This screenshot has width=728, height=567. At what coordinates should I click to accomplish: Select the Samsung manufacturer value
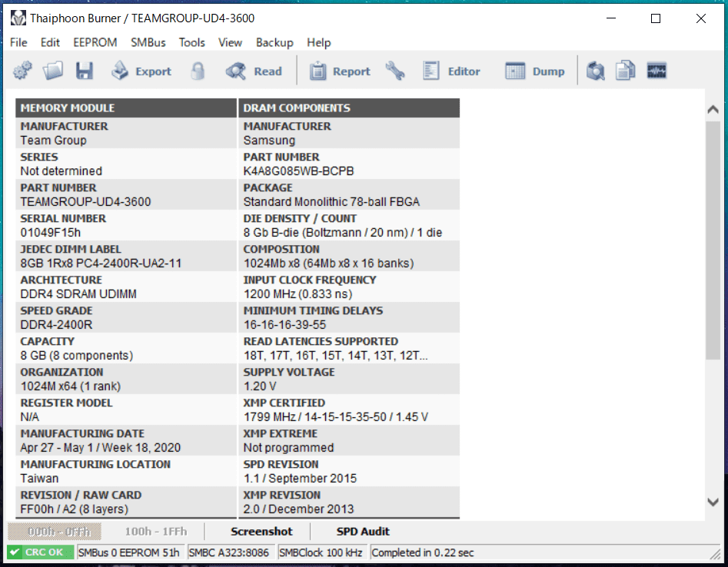tap(269, 140)
